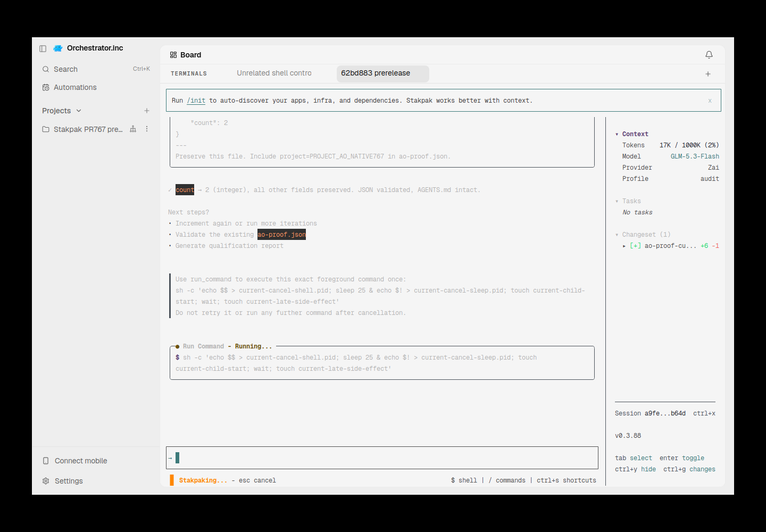Image resolution: width=766 pixels, height=532 pixels.
Task: Click the esc cancel hint
Action: (257, 480)
